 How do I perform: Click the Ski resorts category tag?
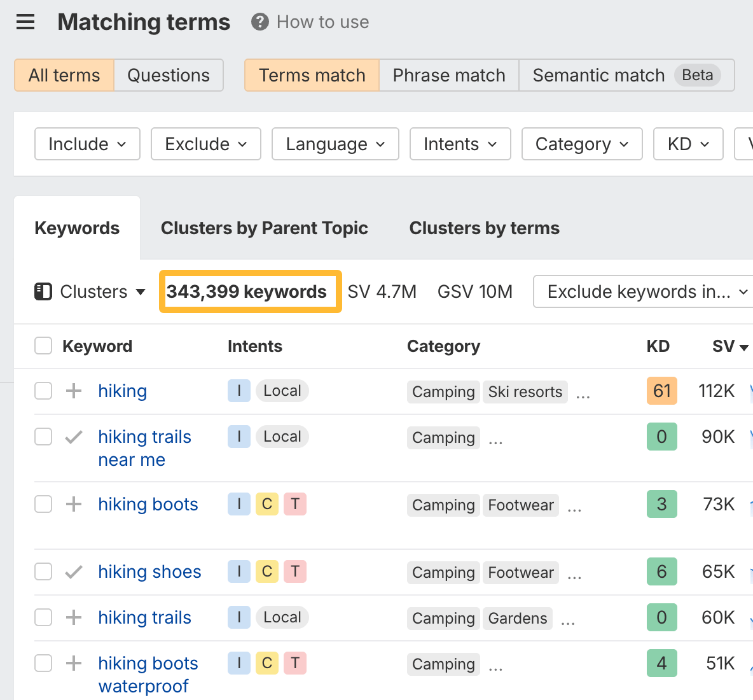pyautogui.click(x=525, y=391)
